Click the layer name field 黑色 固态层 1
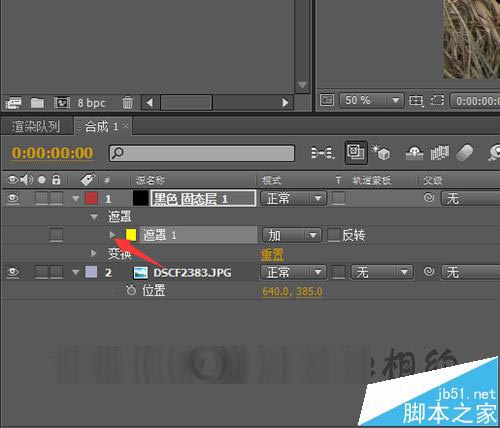 203,198
